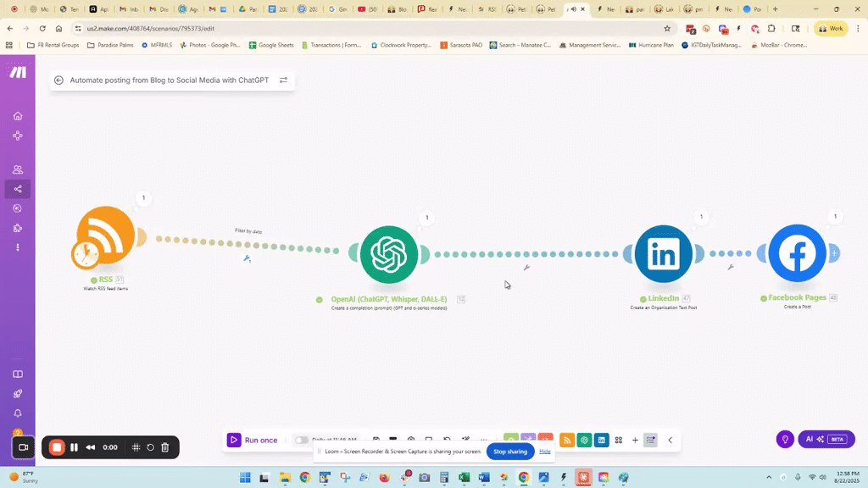The width and height of the screenshot is (868, 488).
Task: Open the puzzle-piece icon in sidebar
Action: 18,228
